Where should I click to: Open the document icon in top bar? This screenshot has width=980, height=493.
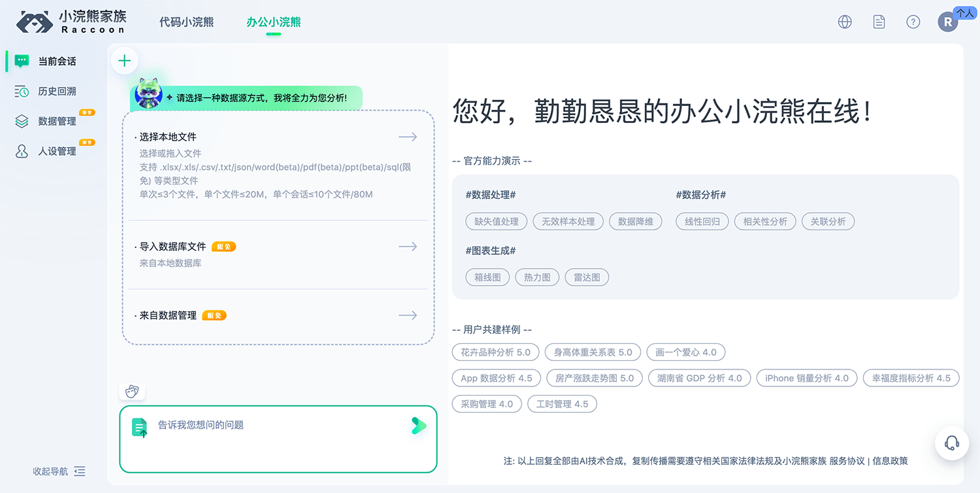click(879, 22)
